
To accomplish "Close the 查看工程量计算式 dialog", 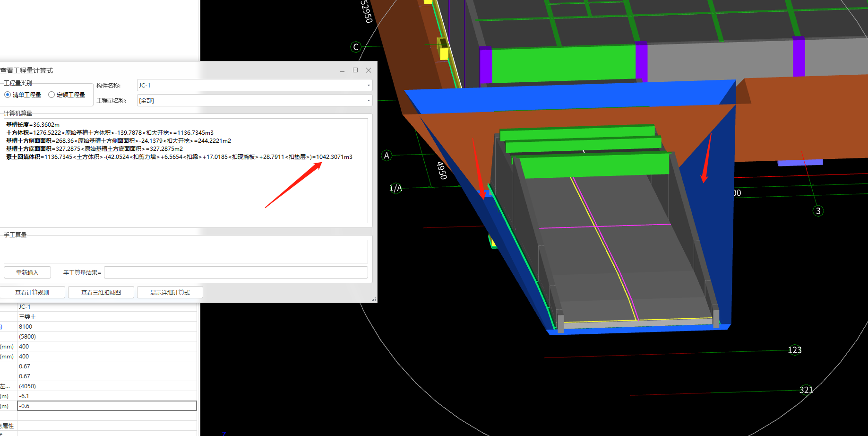I will tap(369, 70).
